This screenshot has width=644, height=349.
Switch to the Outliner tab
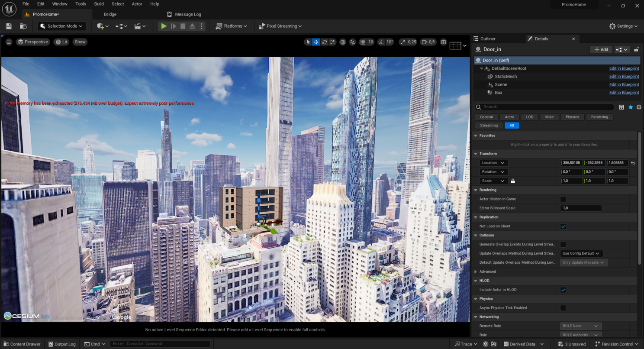click(x=488, y=39)
